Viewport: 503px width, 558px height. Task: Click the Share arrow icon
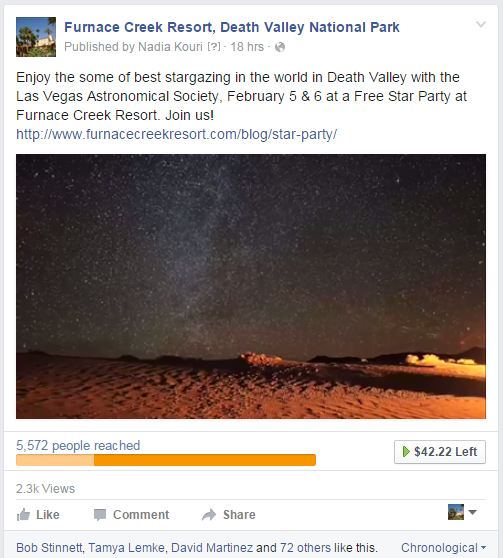(209, 515)
